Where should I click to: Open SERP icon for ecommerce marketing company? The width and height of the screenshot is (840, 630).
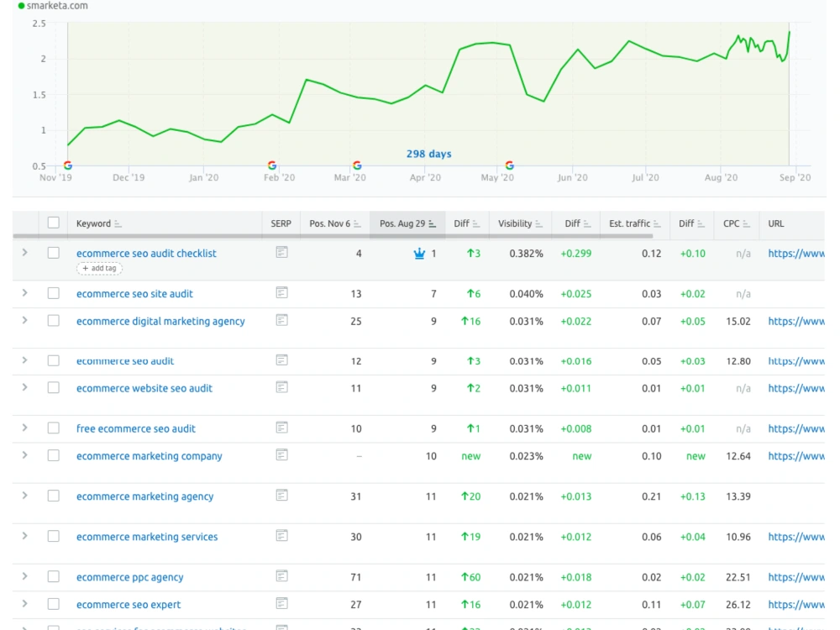point(281,454)
